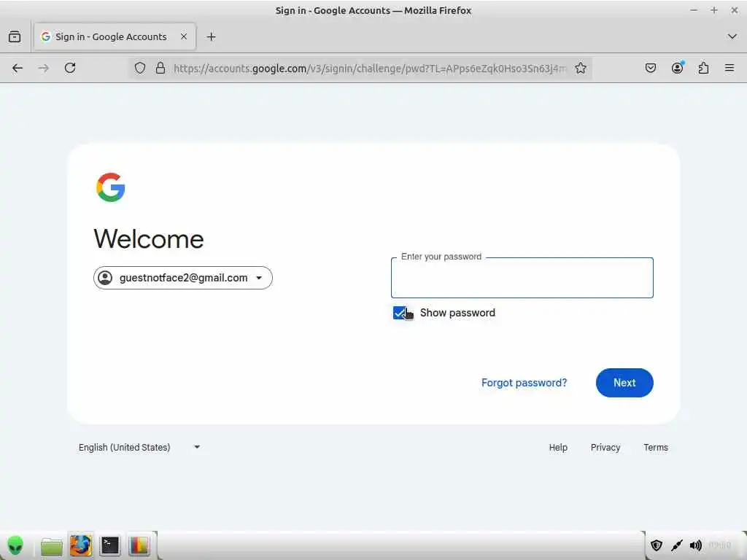Go back using the browser back arrow
The image size is (747, 560).
(x=18, y=68)
